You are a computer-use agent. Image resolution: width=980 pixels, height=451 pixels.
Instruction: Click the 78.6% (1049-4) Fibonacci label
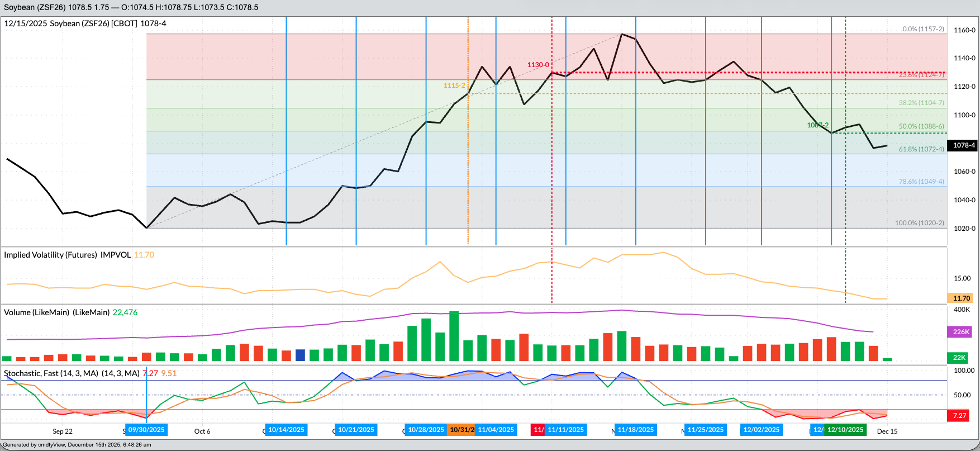coord(921,182)
